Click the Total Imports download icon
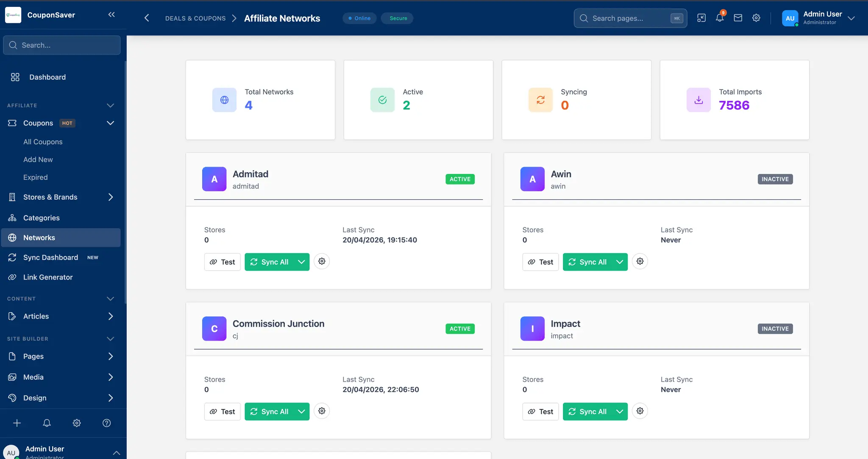This screenshot has width=868, height=459. pos(698,100)
